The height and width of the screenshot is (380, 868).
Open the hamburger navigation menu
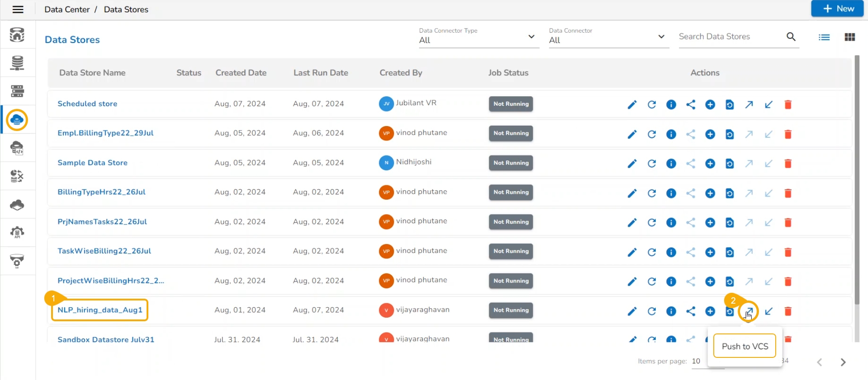(x=18, y=9)
